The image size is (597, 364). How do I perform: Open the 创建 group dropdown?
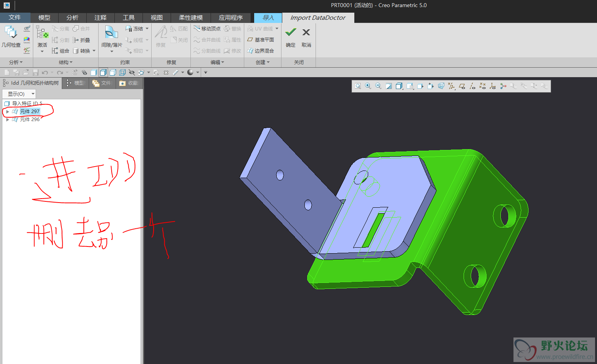262,62
